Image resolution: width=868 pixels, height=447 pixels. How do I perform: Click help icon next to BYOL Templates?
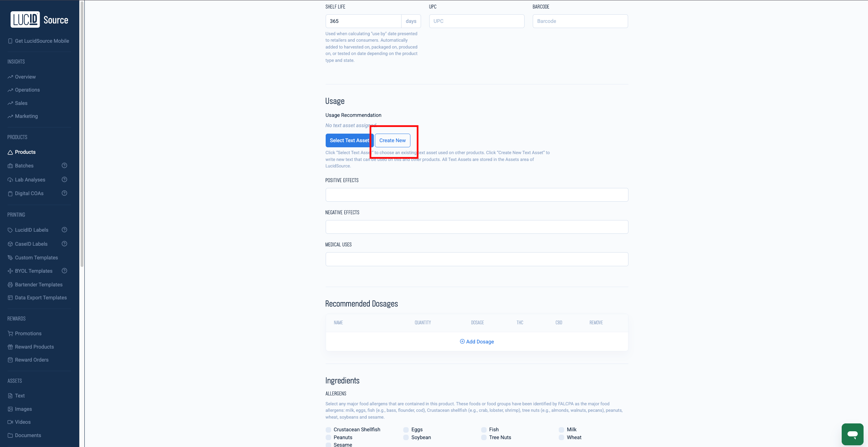pyautogui.click(x=64, y=271)
